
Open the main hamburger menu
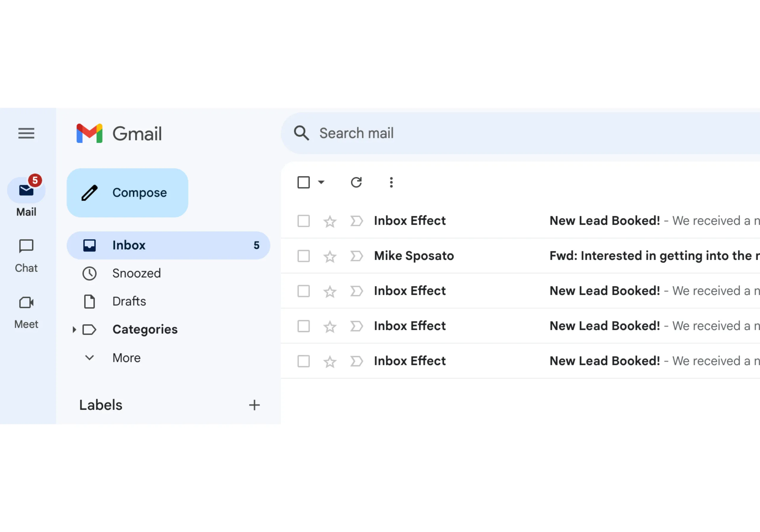[26, 133]
